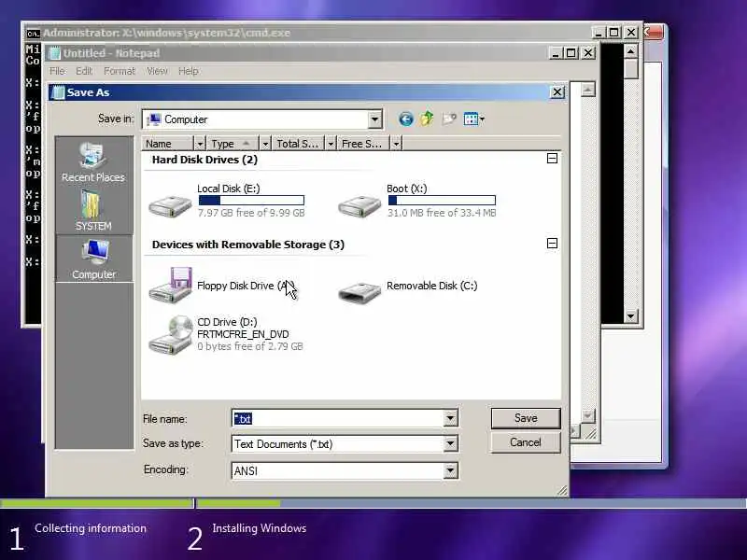This screenshot has height=560, width=747.
Task: Open the Total Size column dropdown arrow
Action: (331, 144)
